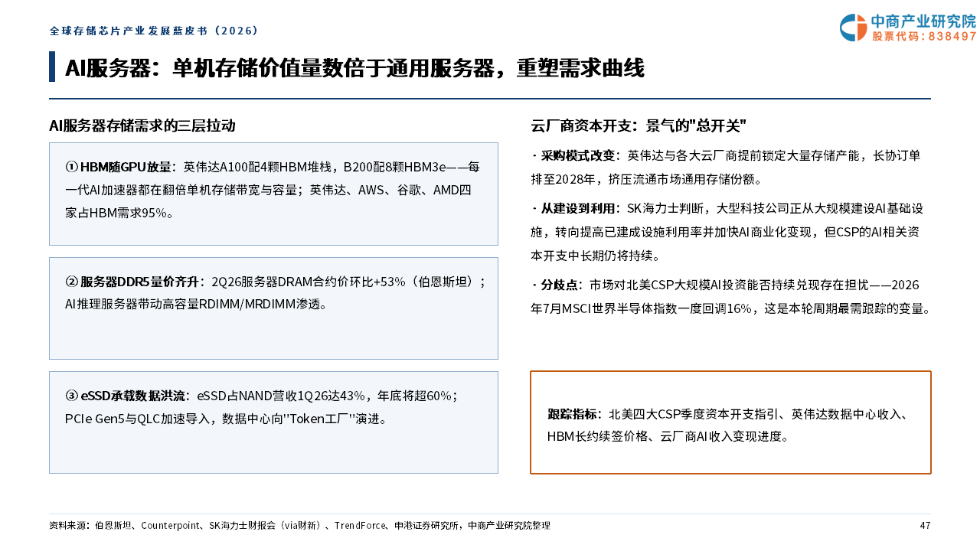Click the source note starting '资料来源：伯恩斯坦'
Viewport: 980px width, 551px height.
(299, 526)
